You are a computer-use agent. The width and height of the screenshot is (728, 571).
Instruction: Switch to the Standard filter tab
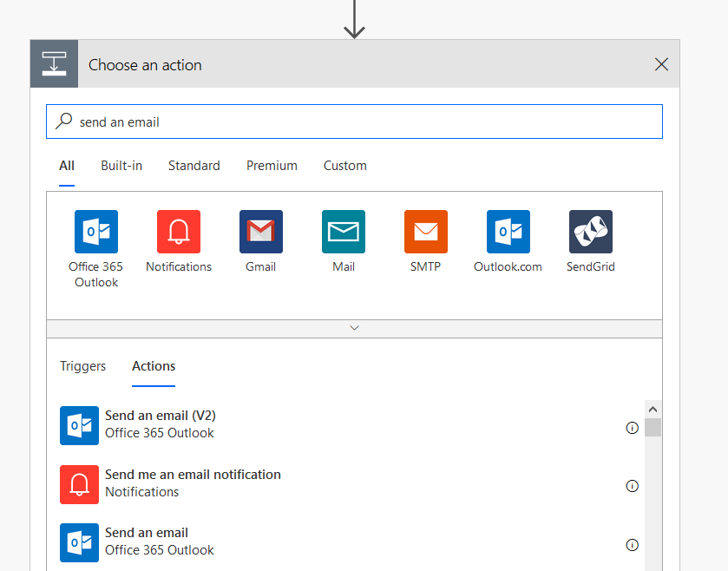(194, 166)
